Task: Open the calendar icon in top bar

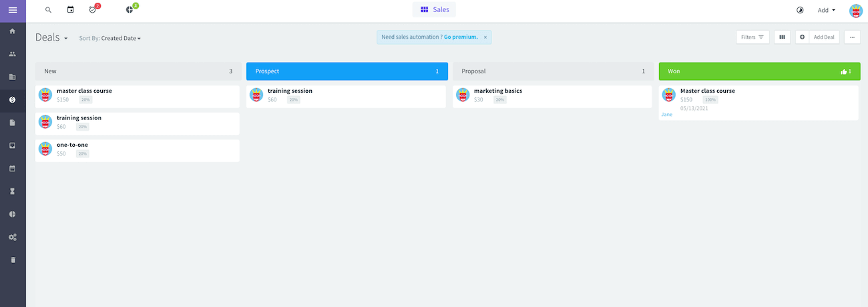Action: point(71,10)
